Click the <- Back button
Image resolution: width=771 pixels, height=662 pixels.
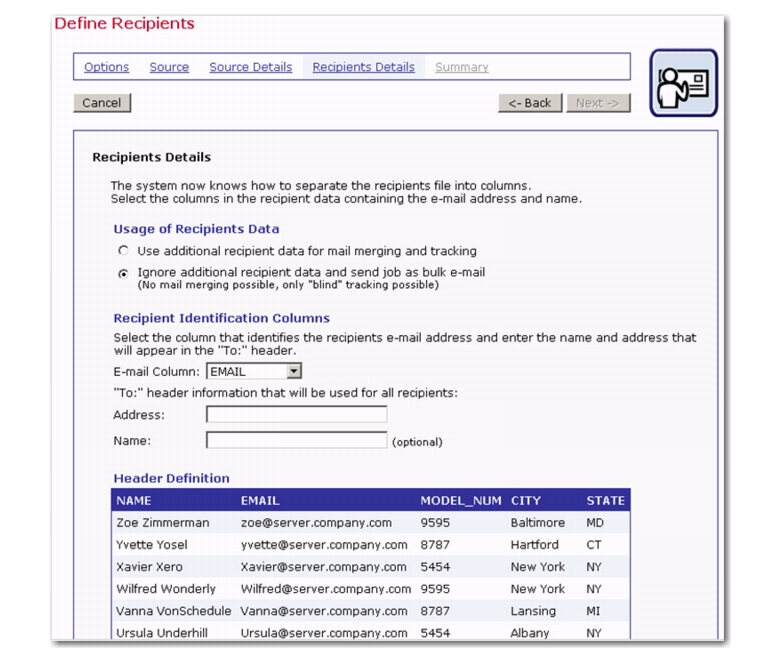pos(530,103)
